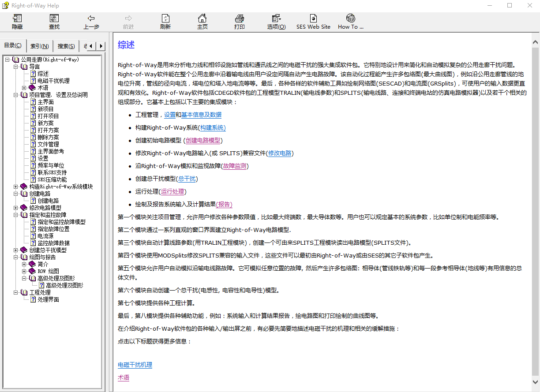The image size is (540, 392).
Task: Click 电磁干扰机理 link at article bottom
Action: (x=135, y=365)
